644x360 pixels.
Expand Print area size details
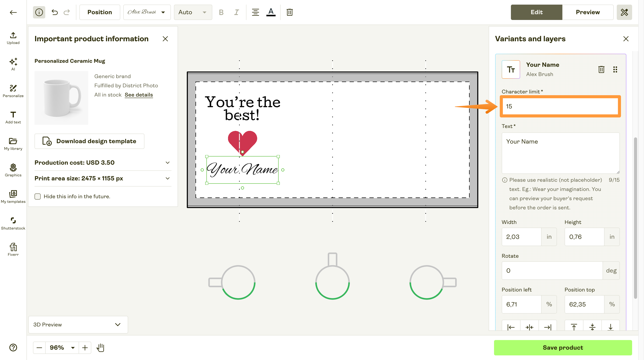(103, 178)
